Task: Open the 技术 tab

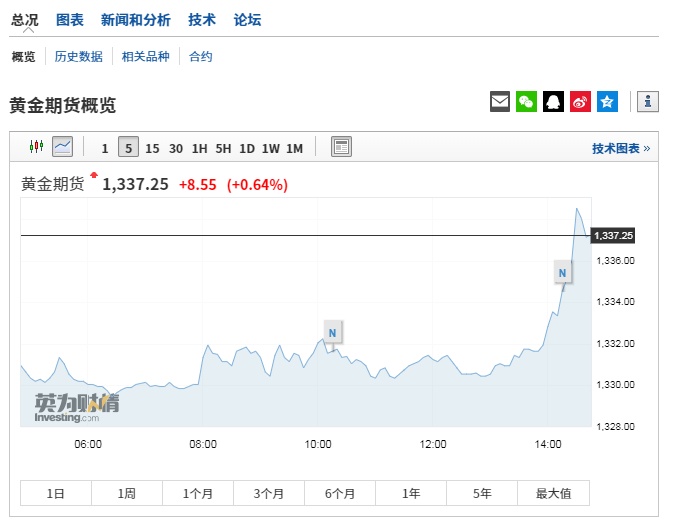Action: pos(202,20)
